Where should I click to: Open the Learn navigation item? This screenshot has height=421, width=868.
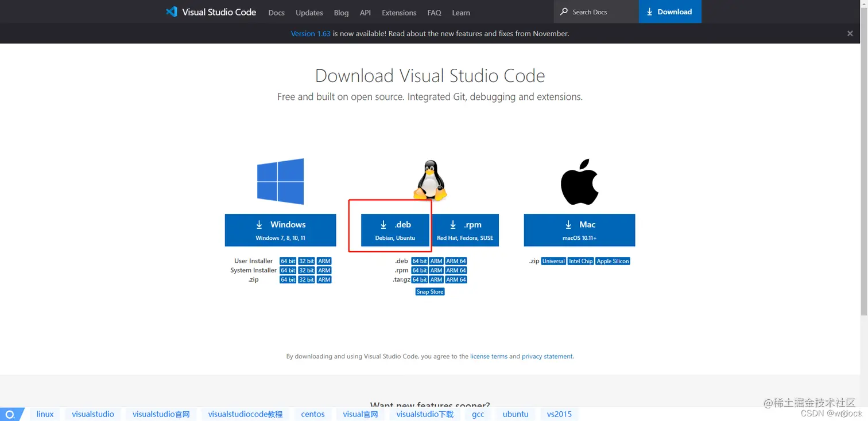point(461,13)
